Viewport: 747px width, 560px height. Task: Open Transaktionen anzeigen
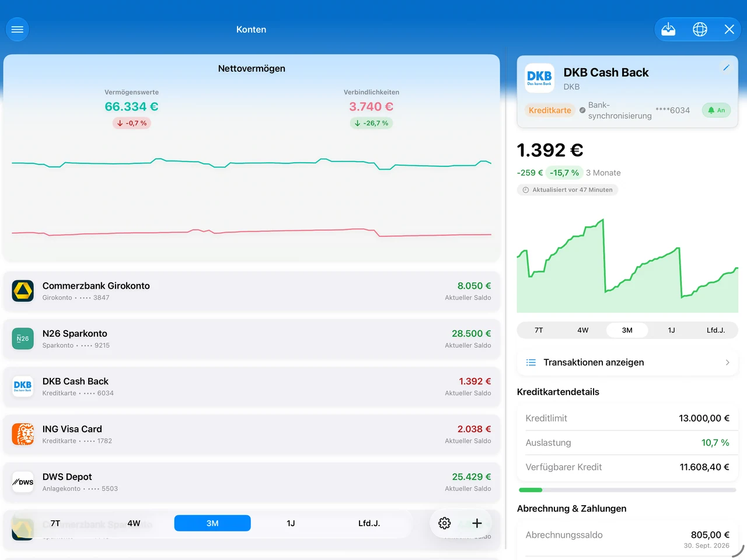click(627, 362)
